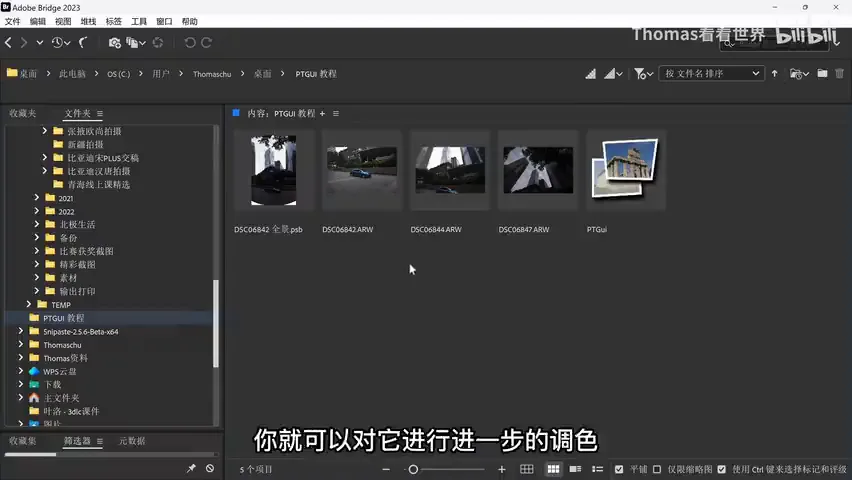The height and width of the screenshot is (480, 852).
Task: Switch to the 收藏夹 tab
Action: click(23, 113)
